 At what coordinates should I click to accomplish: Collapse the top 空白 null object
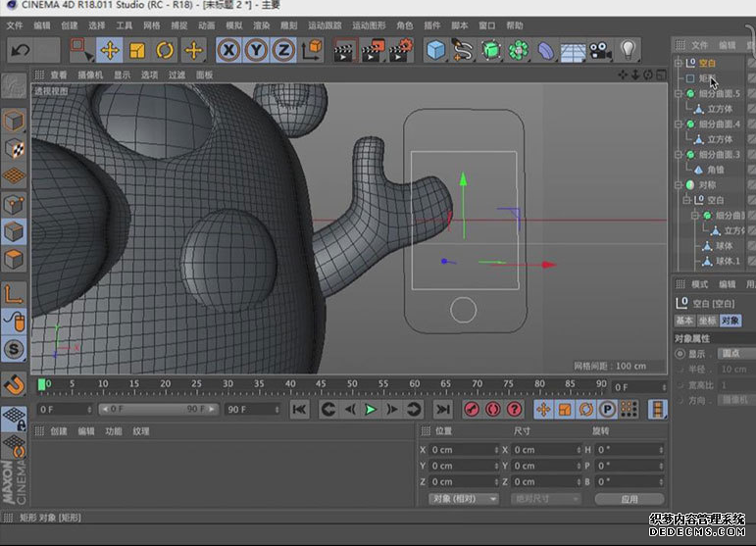click(678, 63)
